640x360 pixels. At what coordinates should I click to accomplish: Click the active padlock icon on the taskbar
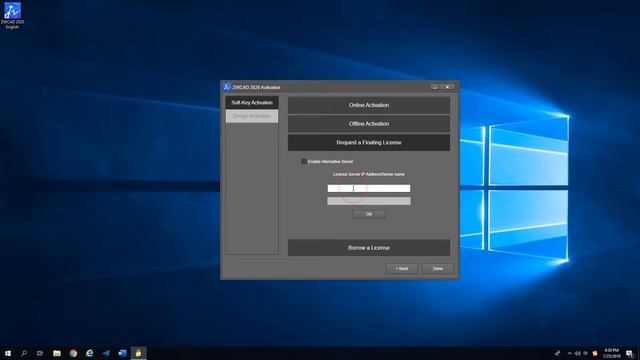[138, 353]
